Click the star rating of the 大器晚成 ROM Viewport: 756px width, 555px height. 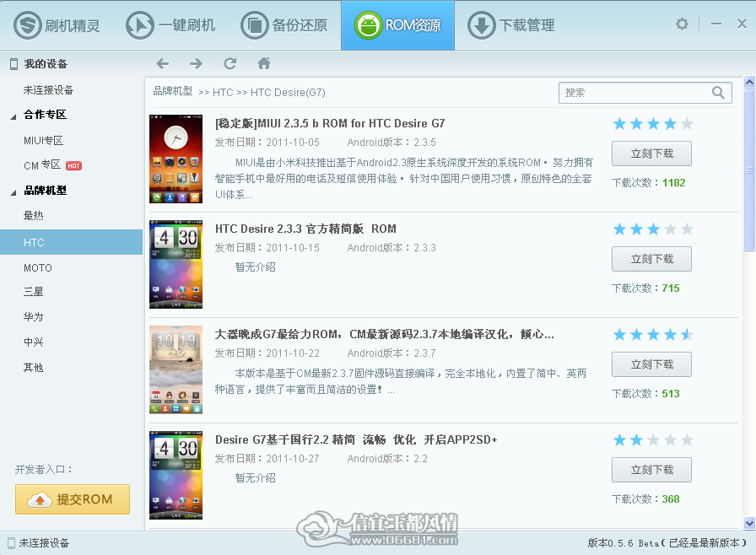click(x=653, y=334)
